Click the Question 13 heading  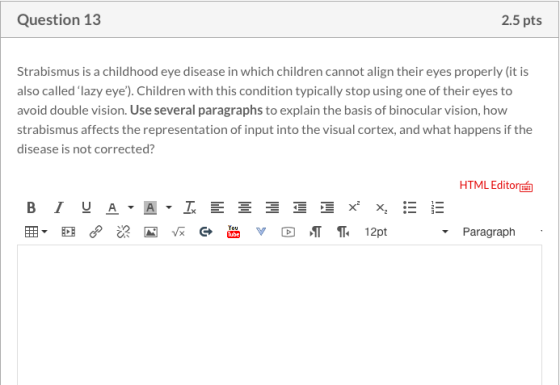tap(59, 20)
